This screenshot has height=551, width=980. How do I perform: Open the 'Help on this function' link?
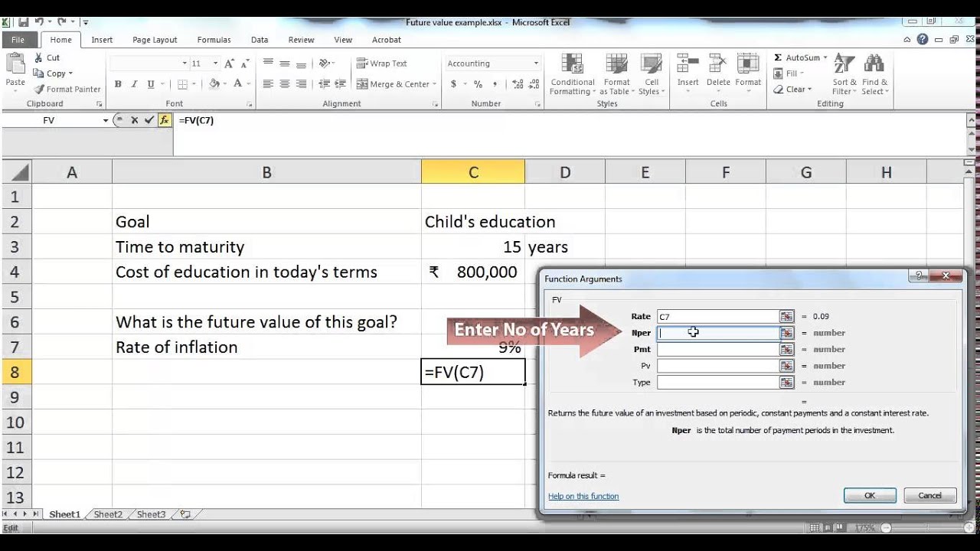[583, 496]
